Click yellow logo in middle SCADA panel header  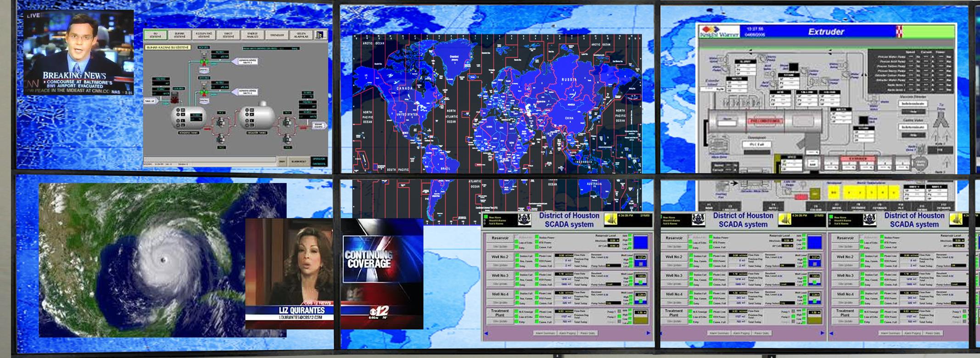785,219
